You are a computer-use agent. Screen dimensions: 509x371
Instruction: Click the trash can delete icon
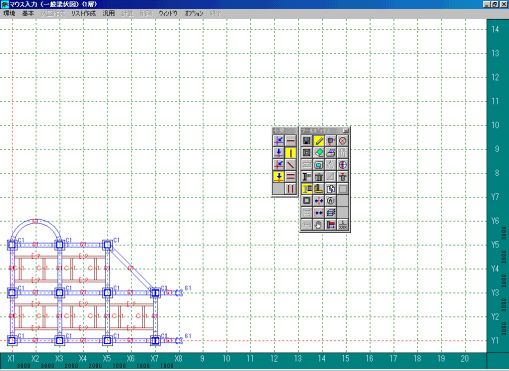[x=319, y=177]
